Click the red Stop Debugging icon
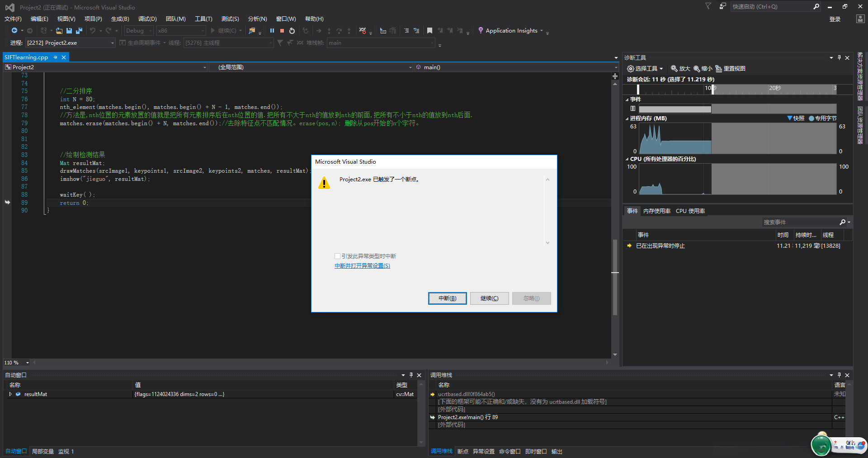Screen dimensions: 868x458 coord(282,31)
